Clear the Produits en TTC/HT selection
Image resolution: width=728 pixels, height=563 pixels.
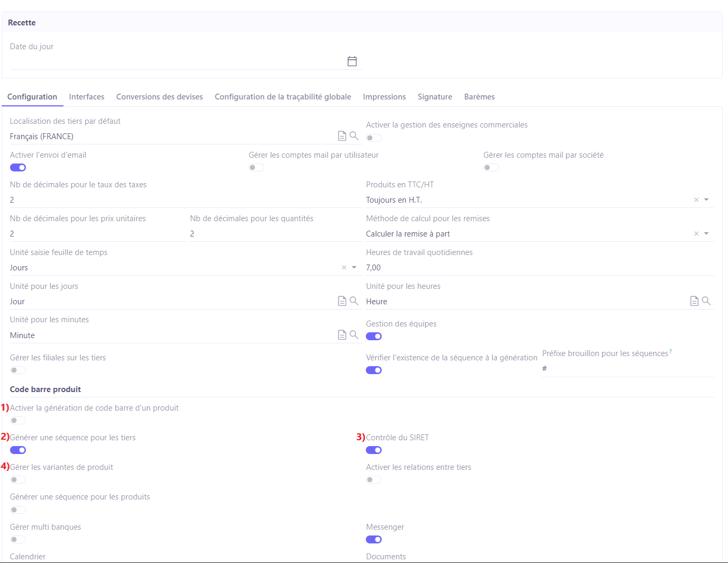(696, 199)
